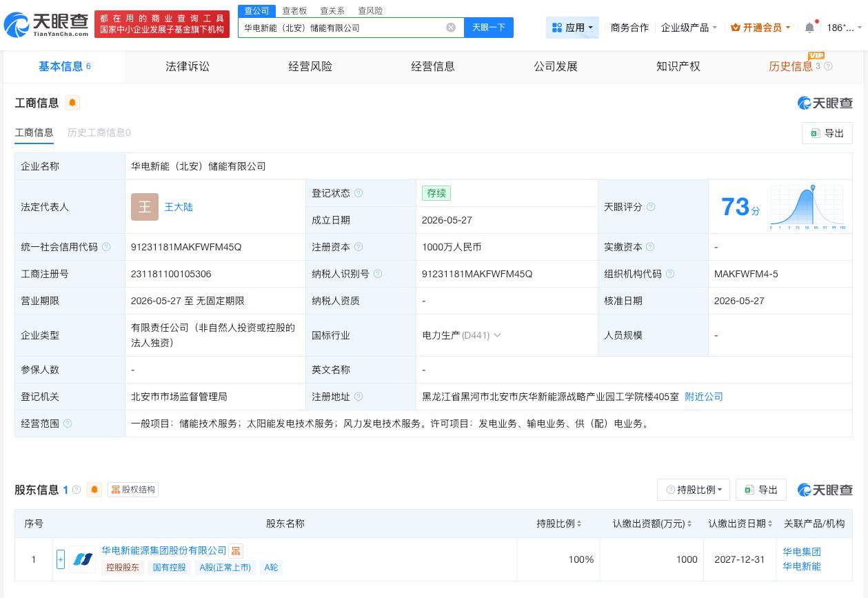Image resolution: width=868 pixels, height=598 pixels.
Task: Open the help icon next to 登记状态
Action: 359,193
